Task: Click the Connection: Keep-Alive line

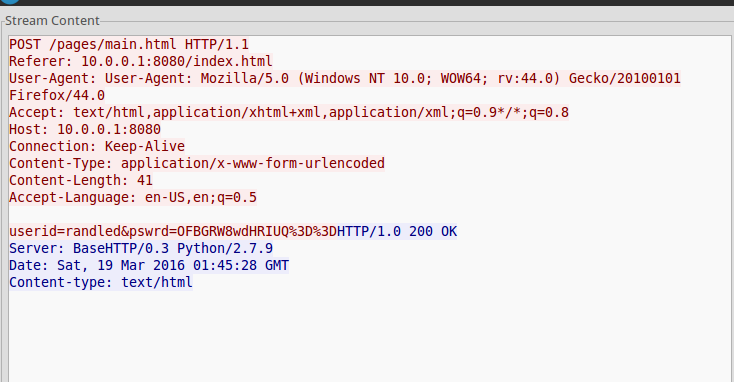Action: pyautogui.click(x=97, y=146)
